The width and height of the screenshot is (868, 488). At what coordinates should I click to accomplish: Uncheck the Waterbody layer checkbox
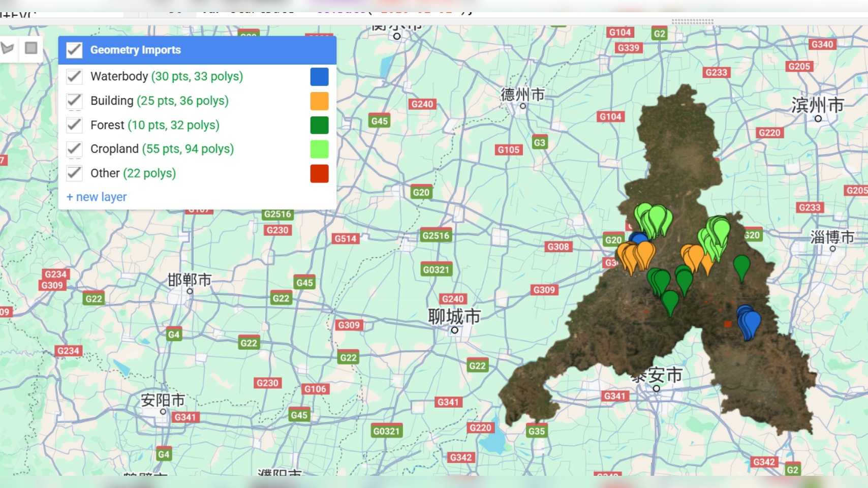74,76
